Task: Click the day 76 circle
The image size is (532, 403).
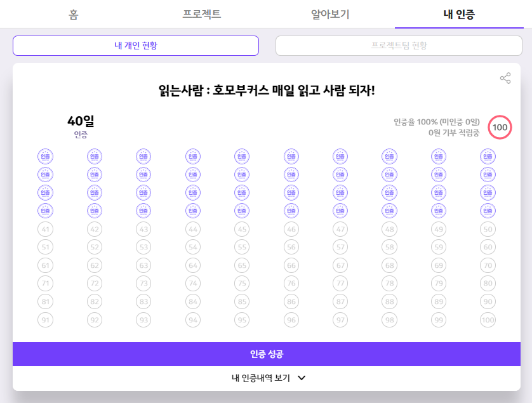Action: [x=291, y=283]
